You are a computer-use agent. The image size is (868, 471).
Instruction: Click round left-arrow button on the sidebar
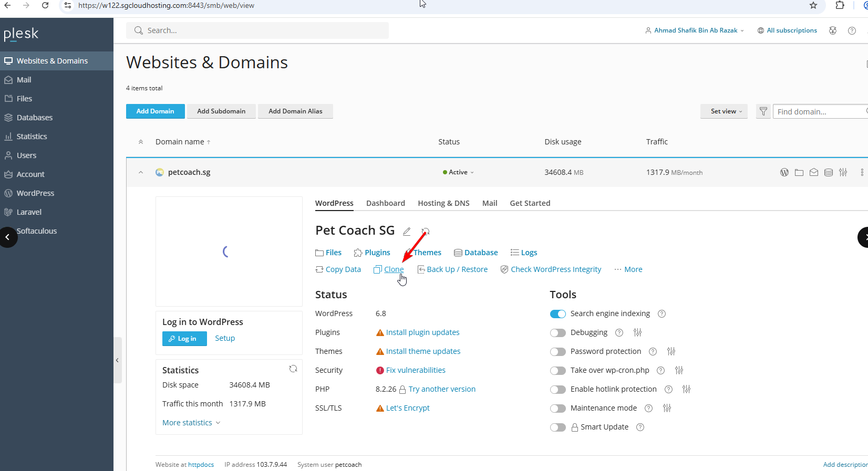[7, 237]
